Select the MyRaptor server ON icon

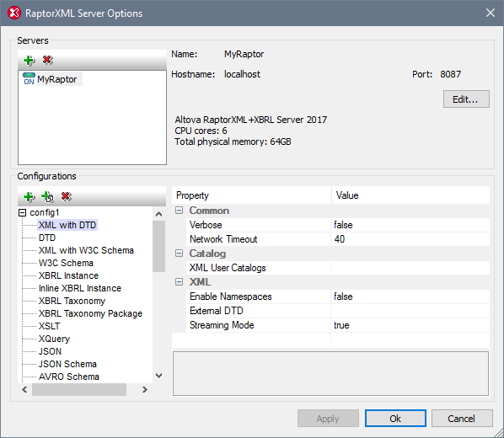(x=29, y=79)
